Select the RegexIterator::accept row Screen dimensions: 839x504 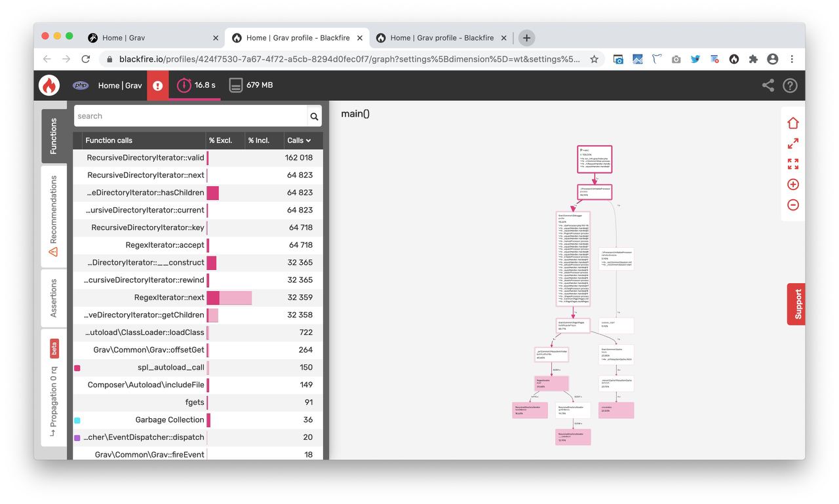pyautogui.click(x=198, y=245)
